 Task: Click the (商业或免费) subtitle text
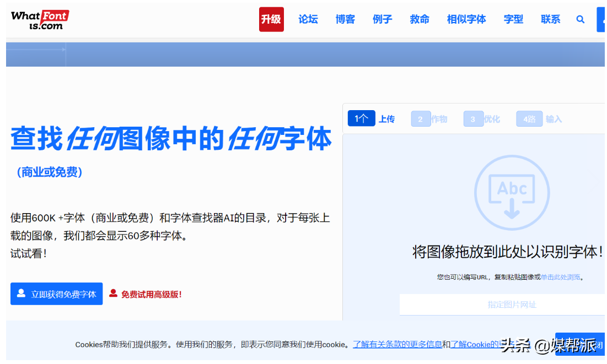click(x=49, y=172)
